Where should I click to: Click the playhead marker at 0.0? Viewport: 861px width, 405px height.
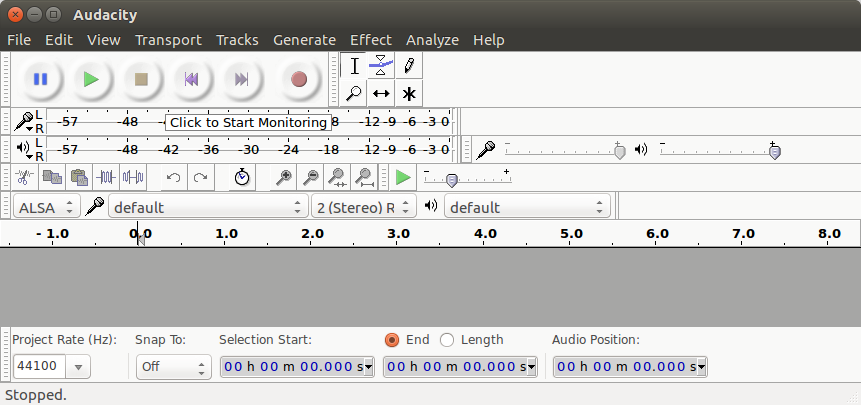pos(141,239)
